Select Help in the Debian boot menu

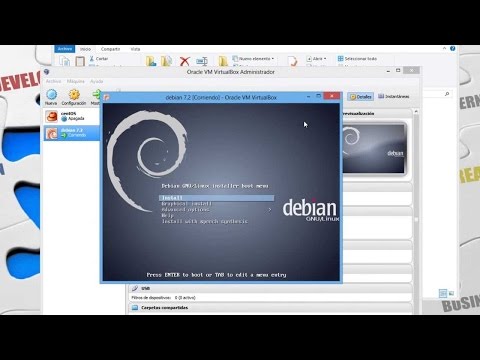[x=167, y=216]
